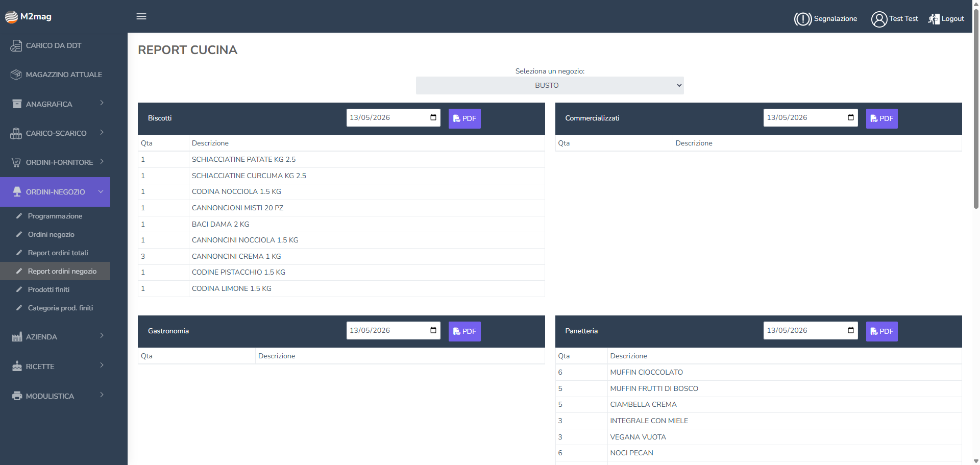
Task: Click row VEGANA VUOTA
Action: [758, 437]
